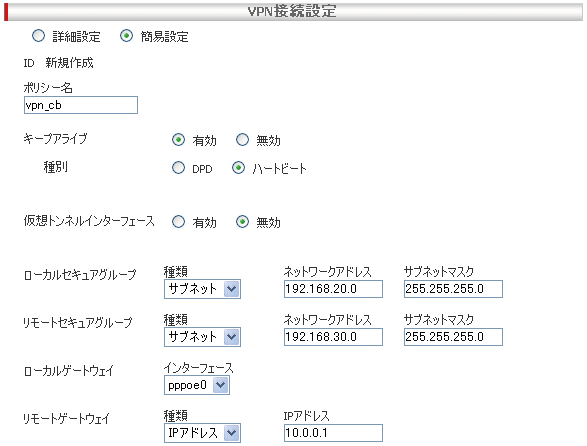
Task: Click the local network address field 192.168.20.0
Action: (333, 289)
